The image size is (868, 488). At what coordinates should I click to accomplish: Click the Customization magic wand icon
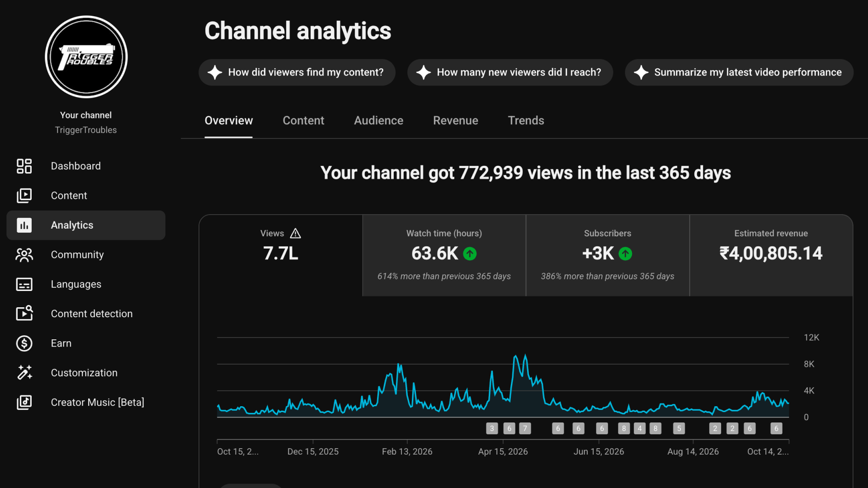coord(24,373)
